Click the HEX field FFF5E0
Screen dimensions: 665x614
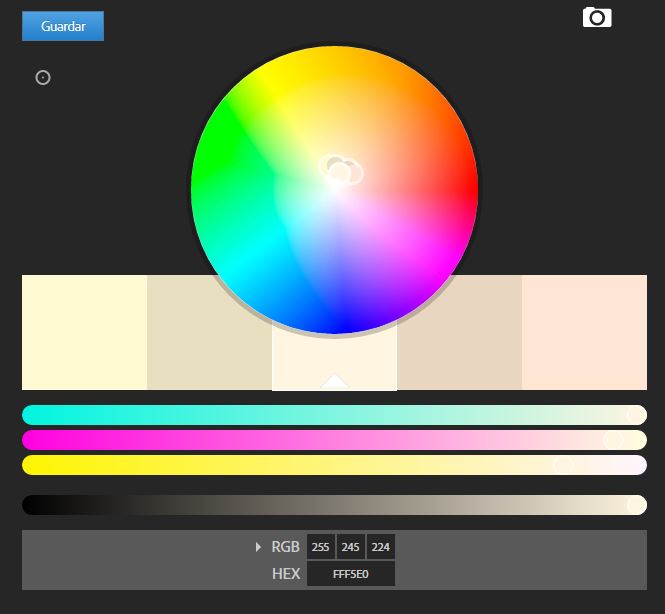coord(351,574)
